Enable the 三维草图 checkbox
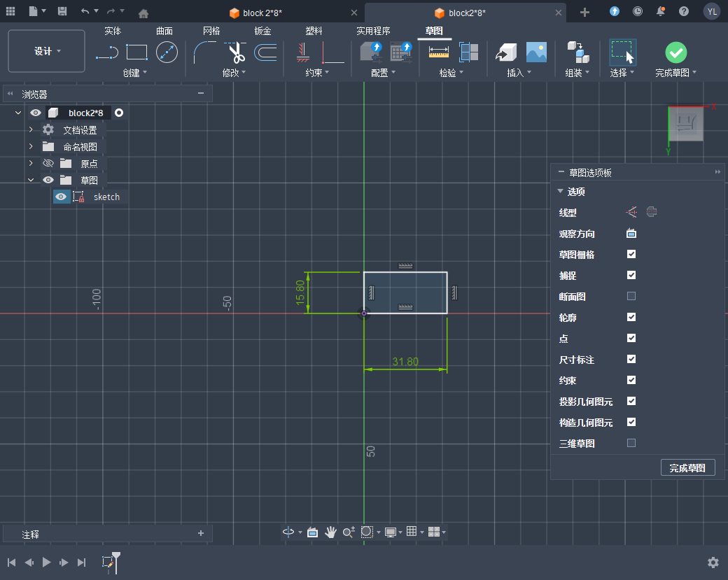The width and height of the screenshot is (728, 580). [631, 443]
